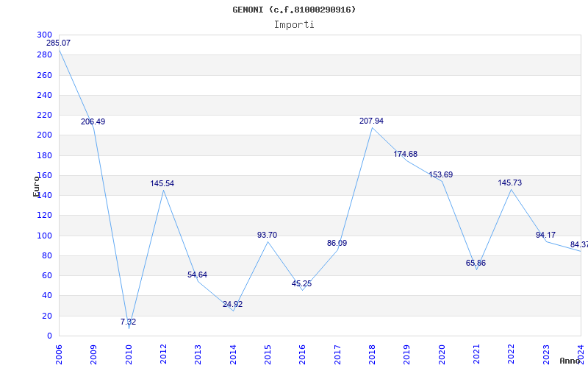This screenshot has width=588, height=368.
Task: Click the 100 y-axis tick label
Action: pos(45,236)
